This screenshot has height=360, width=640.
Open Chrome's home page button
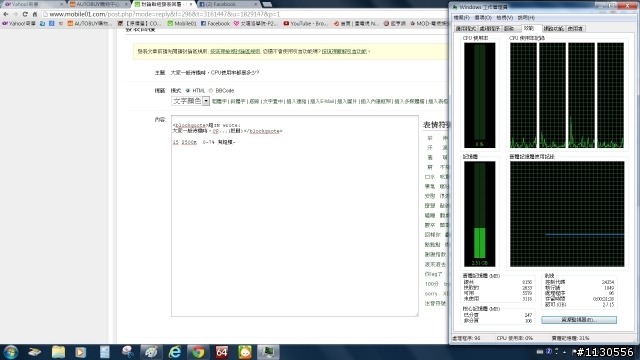(x=35, y=14)
